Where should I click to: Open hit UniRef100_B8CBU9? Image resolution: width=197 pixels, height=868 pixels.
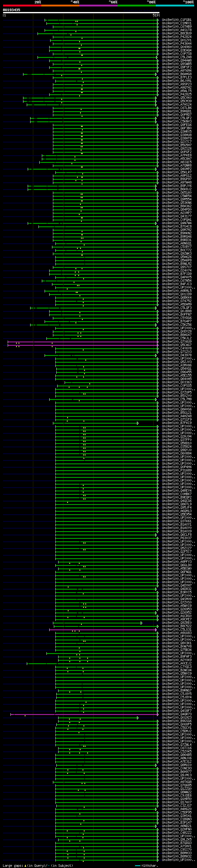click(x=177, y=33)
